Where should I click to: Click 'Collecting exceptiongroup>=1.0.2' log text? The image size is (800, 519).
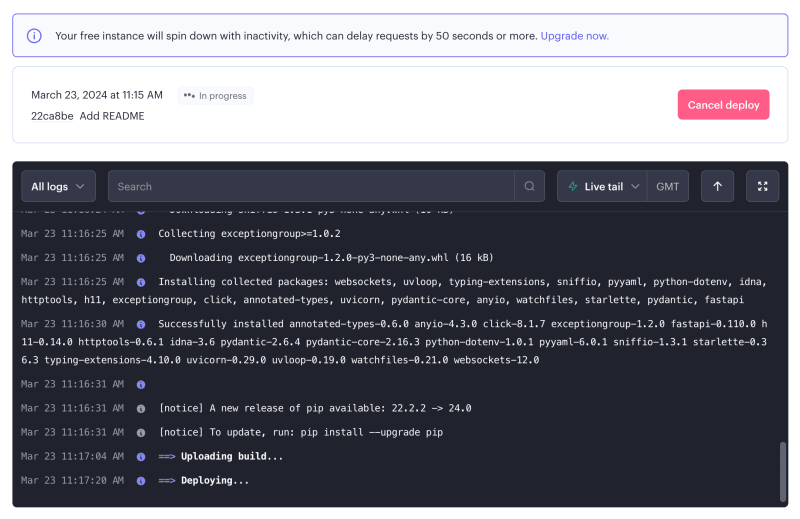pyautogui.click(x=249, y=234)
